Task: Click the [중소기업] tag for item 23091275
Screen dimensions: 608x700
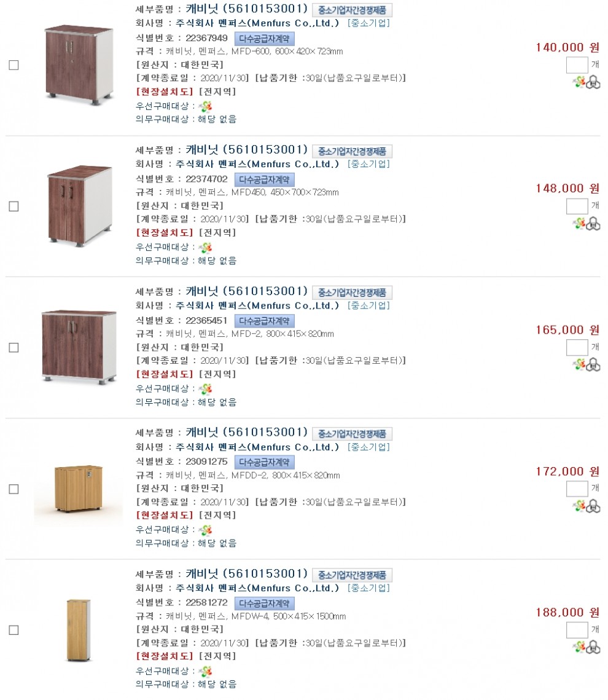Action: tap(368, 447)
